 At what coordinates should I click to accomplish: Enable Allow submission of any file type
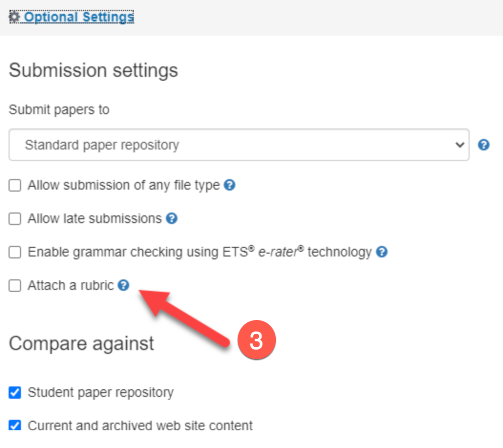(x=15, y=185)
